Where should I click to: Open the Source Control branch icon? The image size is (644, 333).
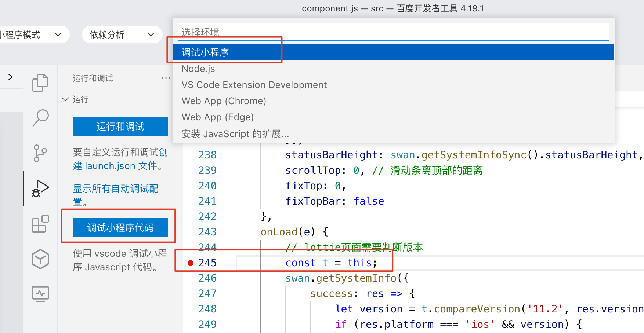pyautogui.click(x=40, y=153)
